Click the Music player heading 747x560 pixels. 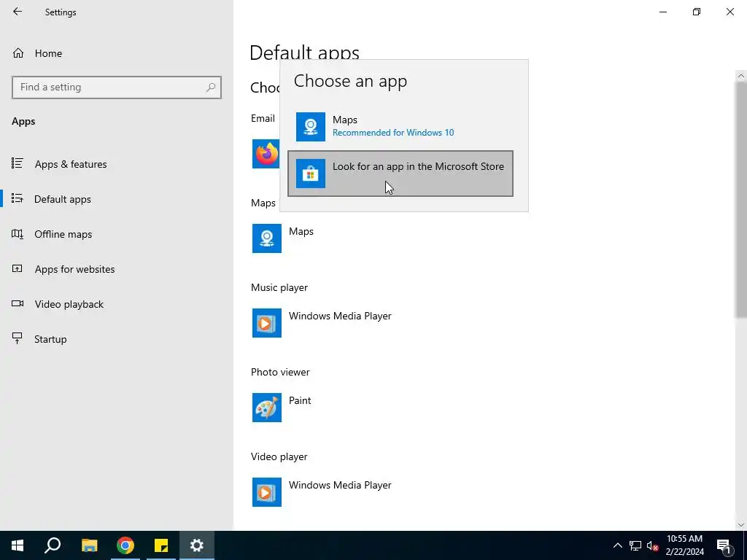(279, 287)
